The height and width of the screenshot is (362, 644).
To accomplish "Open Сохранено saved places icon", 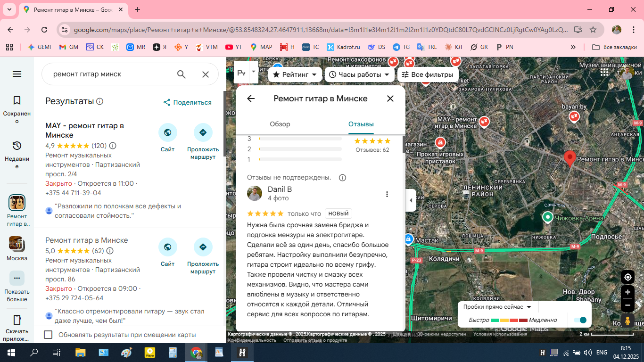I will [17, 100].
